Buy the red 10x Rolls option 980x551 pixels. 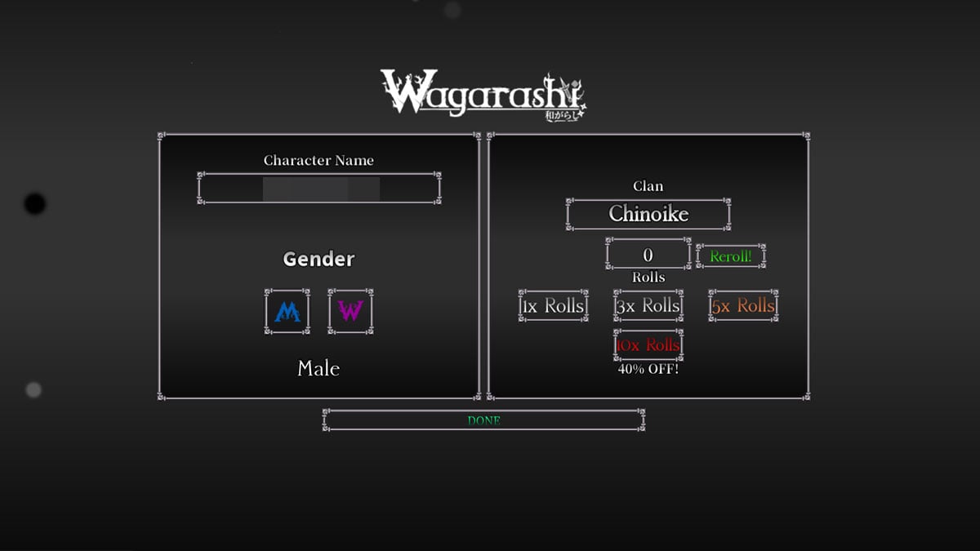point(648,344)
